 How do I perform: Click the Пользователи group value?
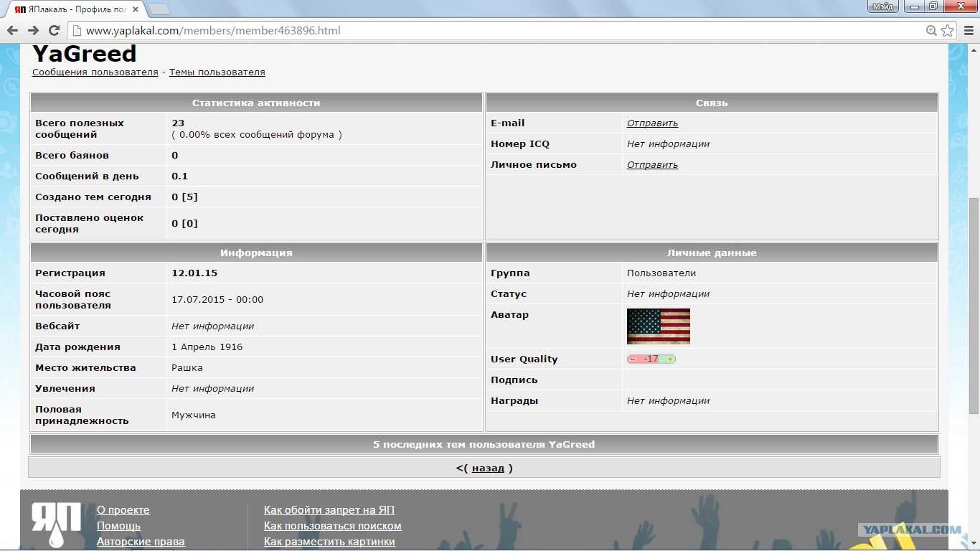click(661, 273)
